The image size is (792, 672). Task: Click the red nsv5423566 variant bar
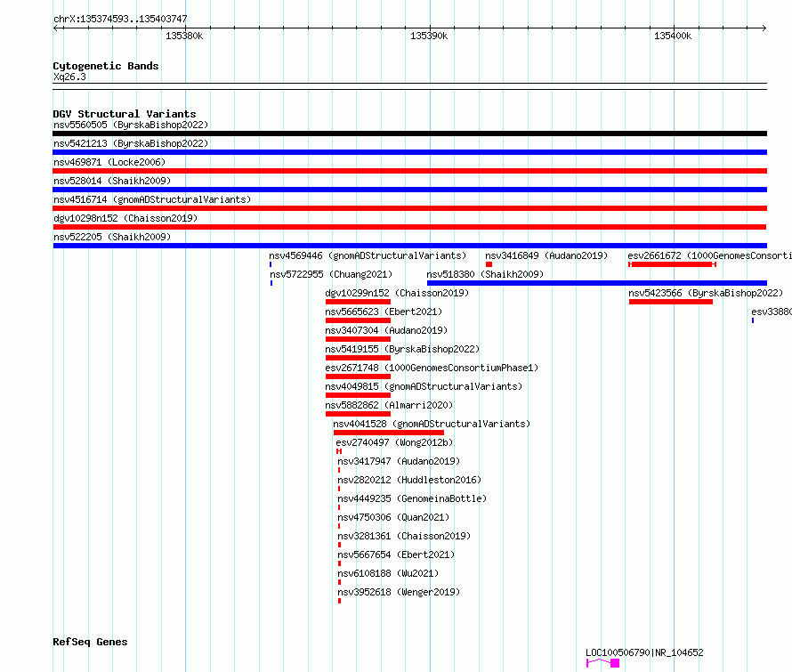[x=671, y=302]
